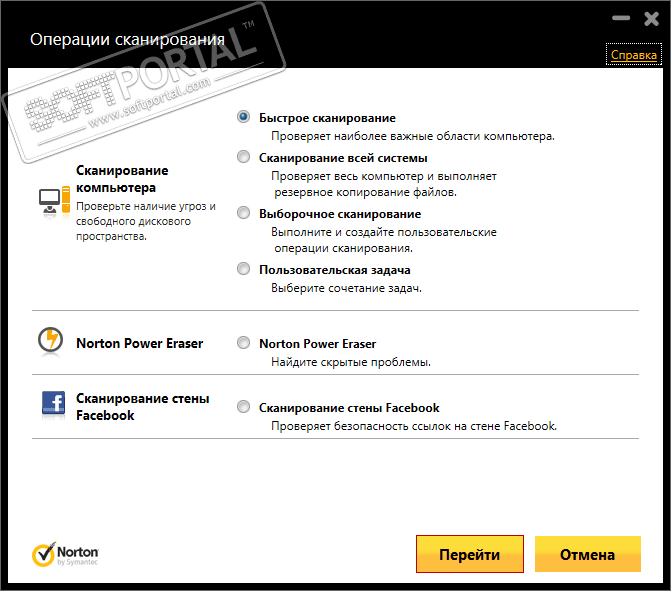Choose the Выборочное сканирование radio option
The image size is (671, 591).
coord(243,213)
